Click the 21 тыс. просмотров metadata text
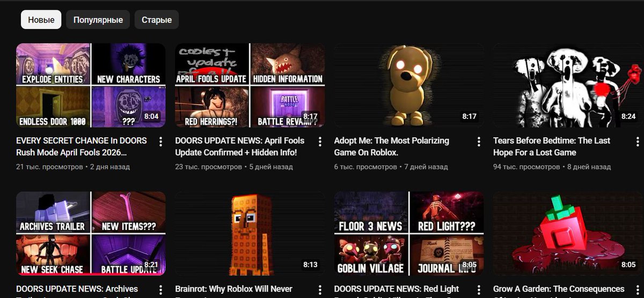 click(49, 167)
